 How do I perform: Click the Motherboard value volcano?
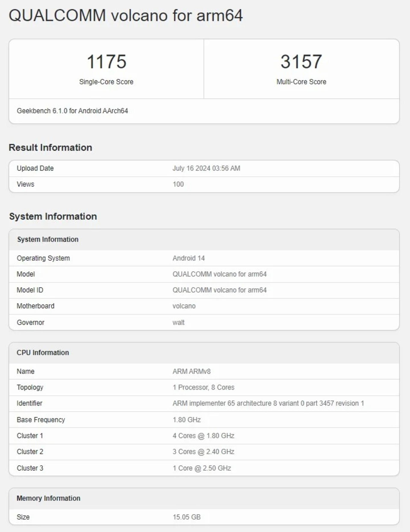pos(184,306)
